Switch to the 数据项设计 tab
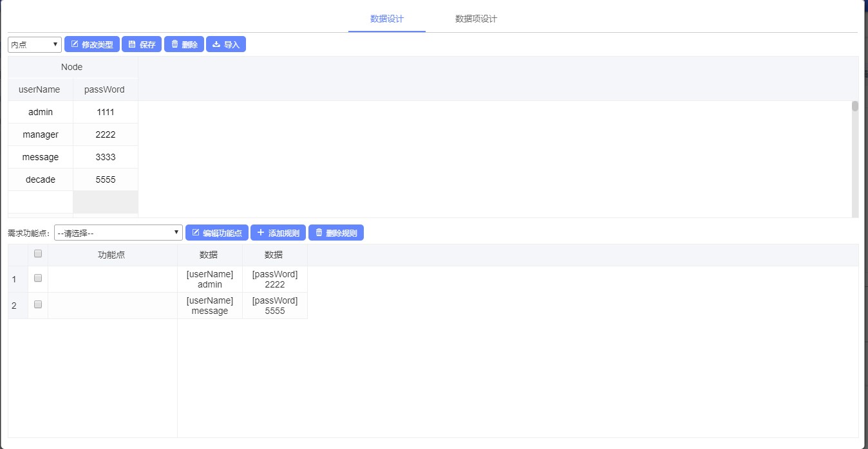868x449 pixels. pyautogui.click(x=476, y=19)
